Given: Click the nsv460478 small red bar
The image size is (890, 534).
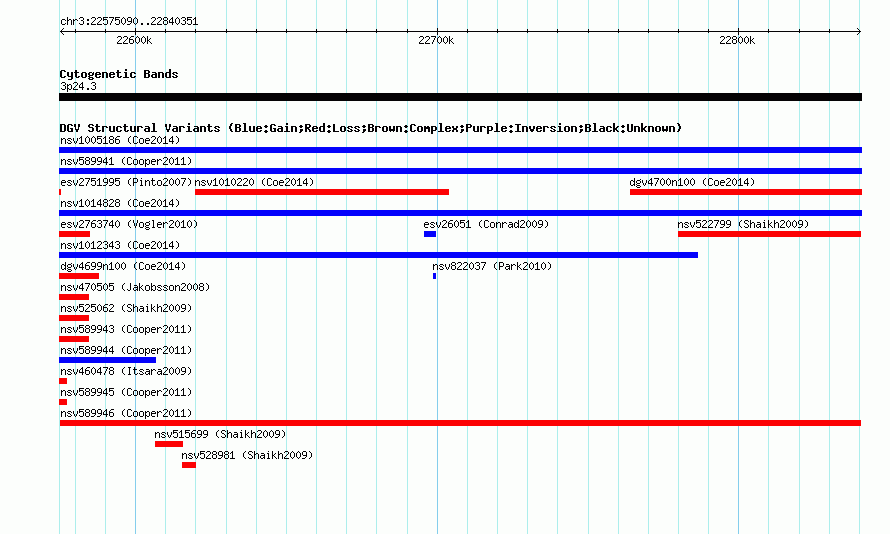Looking at the screenshot, I should coord(63,381).
